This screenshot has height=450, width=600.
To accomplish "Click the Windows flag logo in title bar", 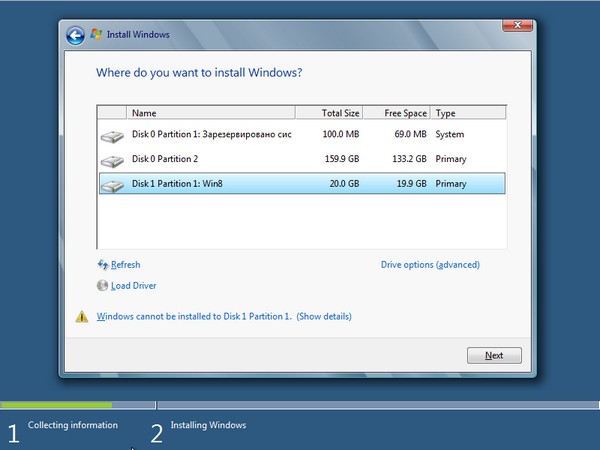I will (97, 35).
